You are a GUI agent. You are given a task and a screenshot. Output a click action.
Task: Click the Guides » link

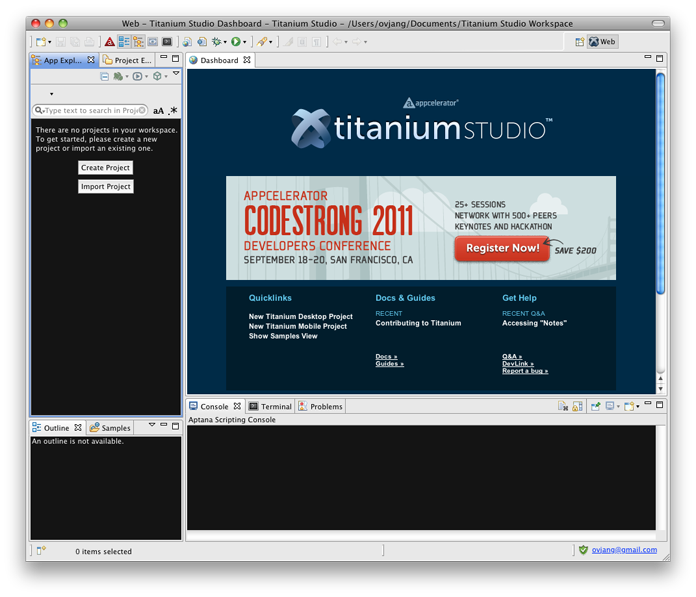pos(389,364)
